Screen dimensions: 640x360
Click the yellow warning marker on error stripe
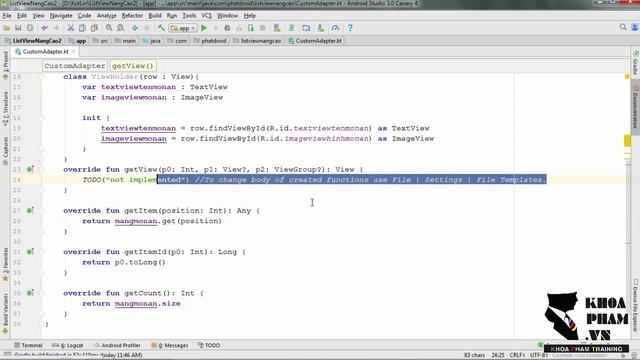pyautogui.click(x=627, y=141)
